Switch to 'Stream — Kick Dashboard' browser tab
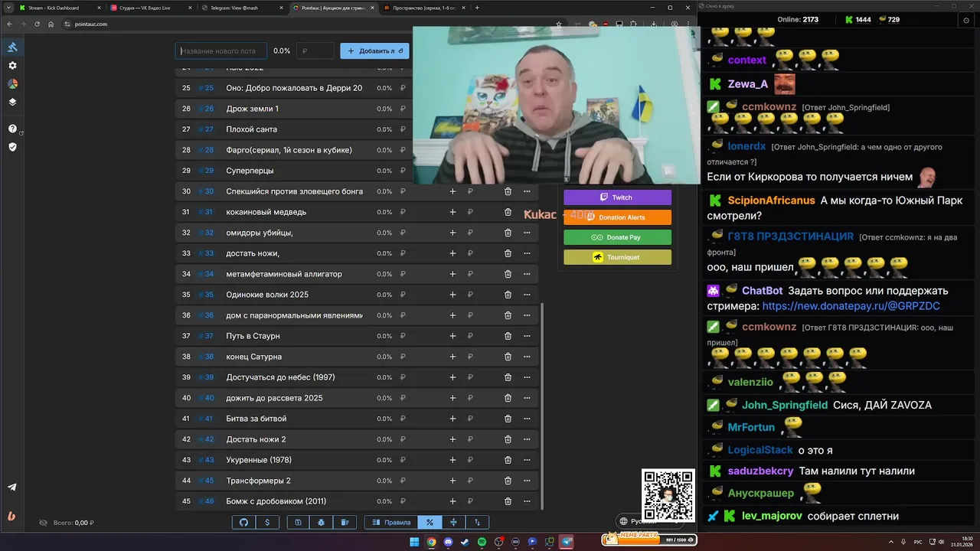 60,8
